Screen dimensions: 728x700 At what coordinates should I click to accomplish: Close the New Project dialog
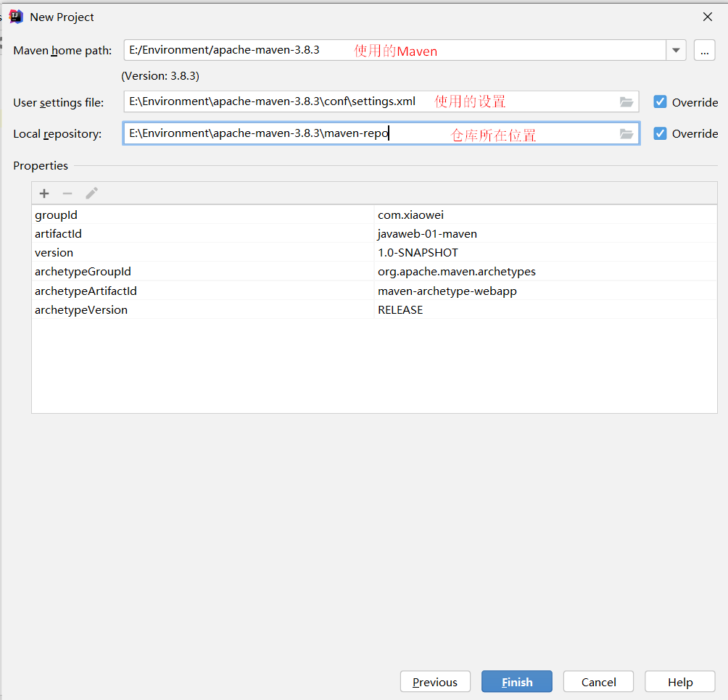[x=708, y=17]
